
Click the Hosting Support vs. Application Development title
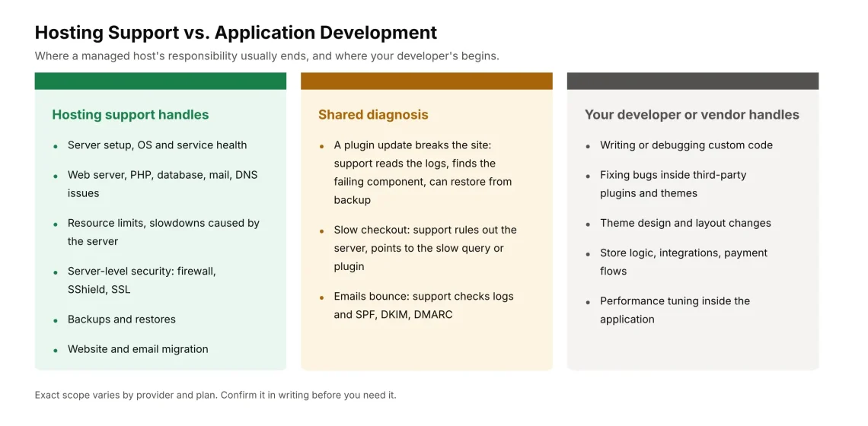(x=236, y=33)
